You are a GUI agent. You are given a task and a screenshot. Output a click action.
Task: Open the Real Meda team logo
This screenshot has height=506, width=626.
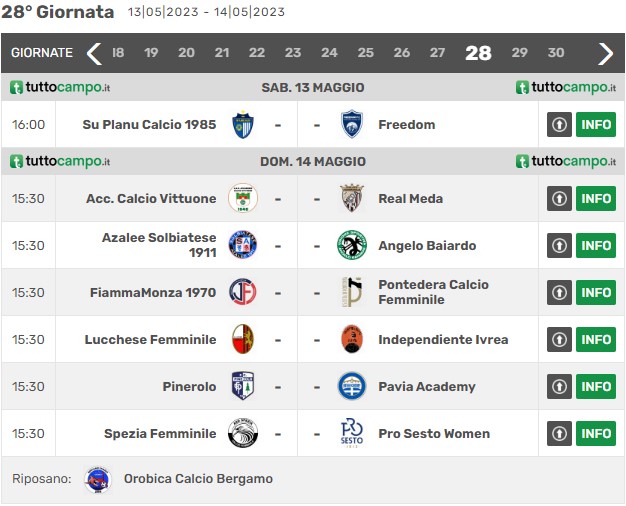pyautogui.click(x=352, y=198)
